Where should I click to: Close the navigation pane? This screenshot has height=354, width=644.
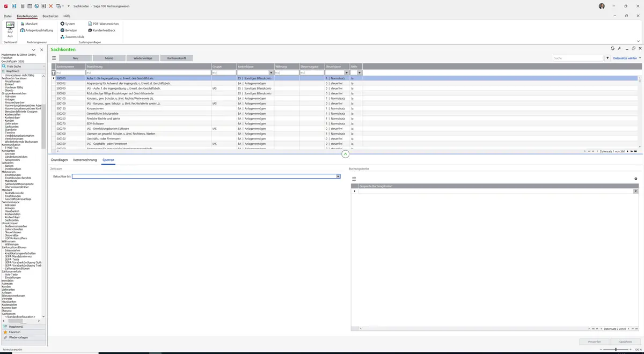tap(42, 50)
